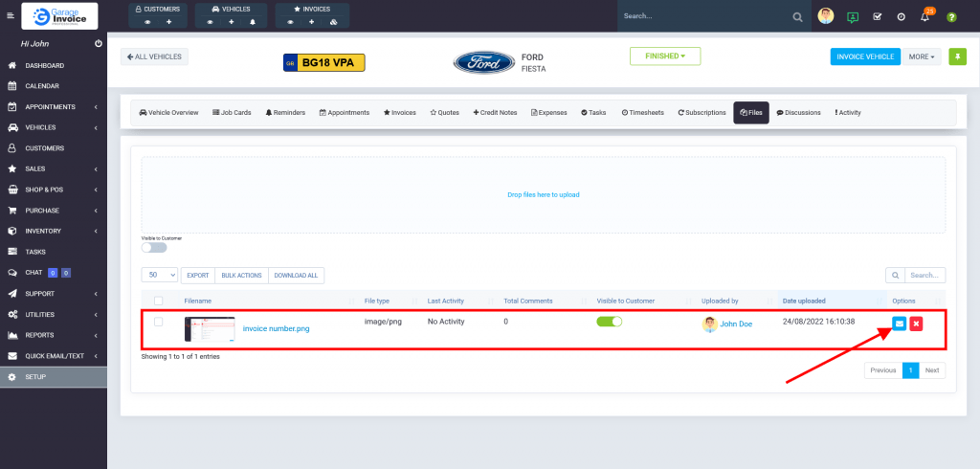Open the user profile avatar in the header
The height and width of the screenshot is (469, 980).
[826, 16]
